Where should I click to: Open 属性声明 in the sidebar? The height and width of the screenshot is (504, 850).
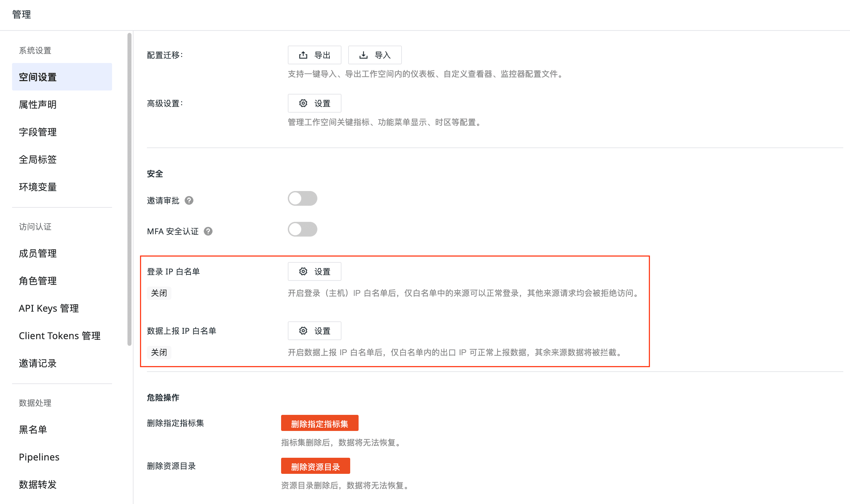tap(38, 105)
